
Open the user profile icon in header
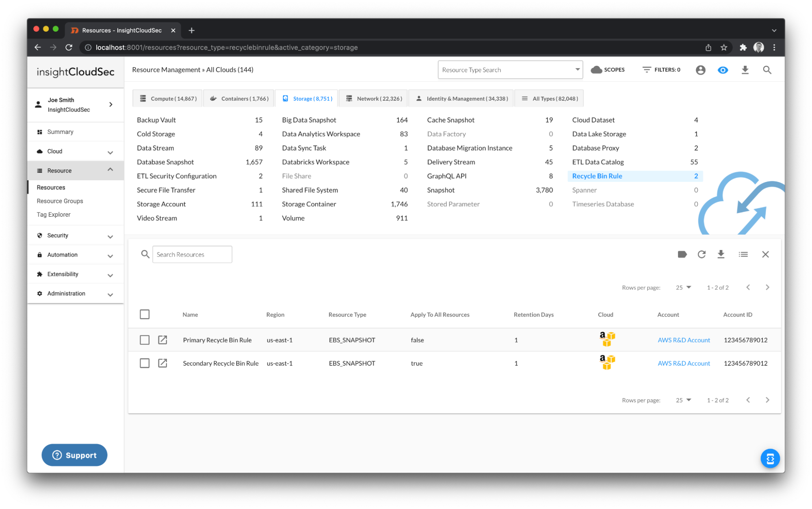point(700,70)
